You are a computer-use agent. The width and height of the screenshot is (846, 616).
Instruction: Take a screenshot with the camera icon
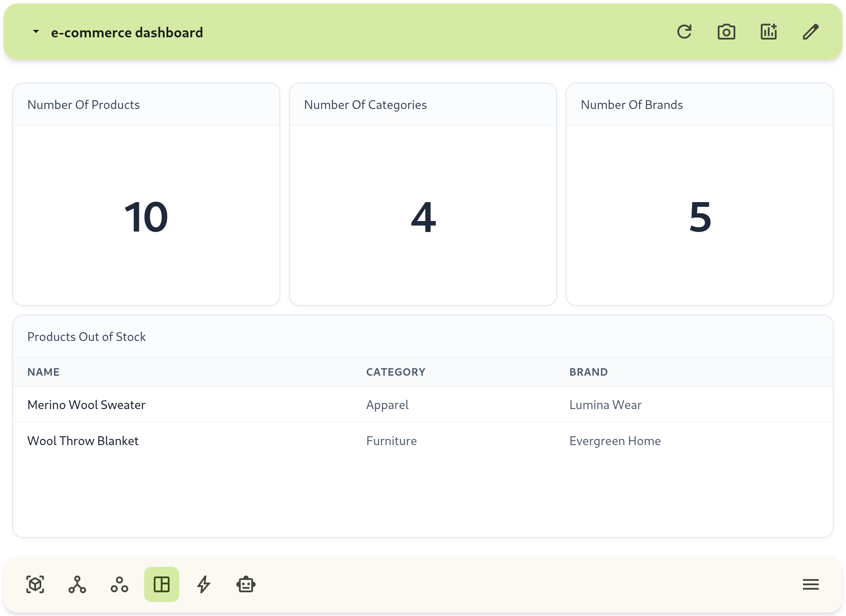point(726,31)
